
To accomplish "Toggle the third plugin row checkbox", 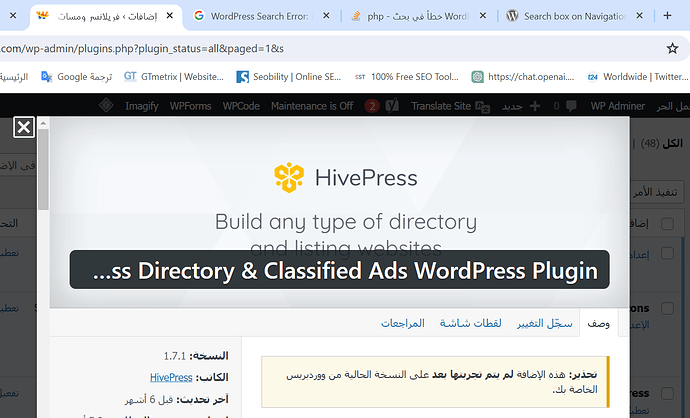I will [668, 393].
